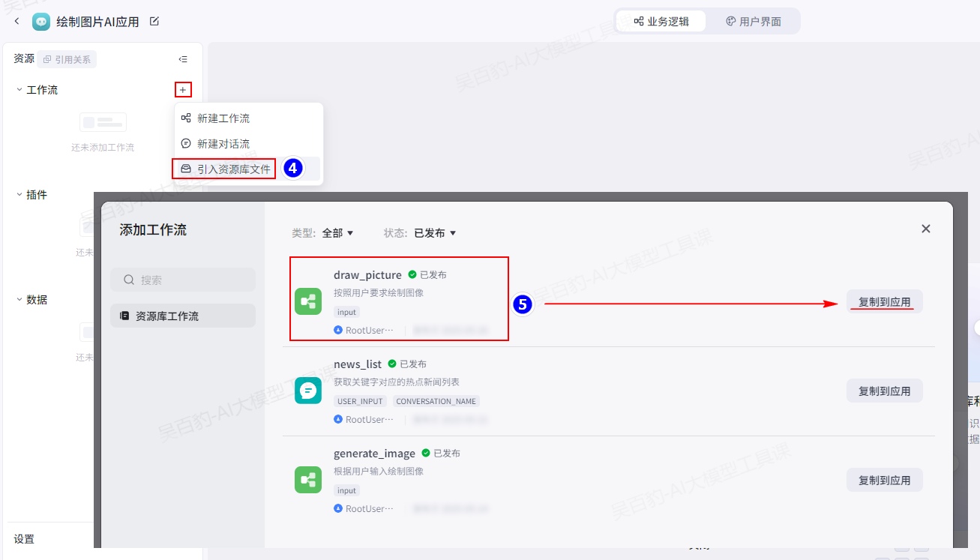The width and height of the screenshot is (980, 560).
Task: Copy draw_picture to the app
Action: tap(884, 302)
